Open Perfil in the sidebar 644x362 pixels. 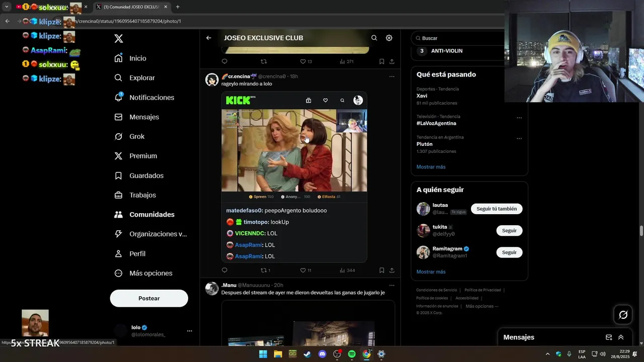tap(130, 254)
